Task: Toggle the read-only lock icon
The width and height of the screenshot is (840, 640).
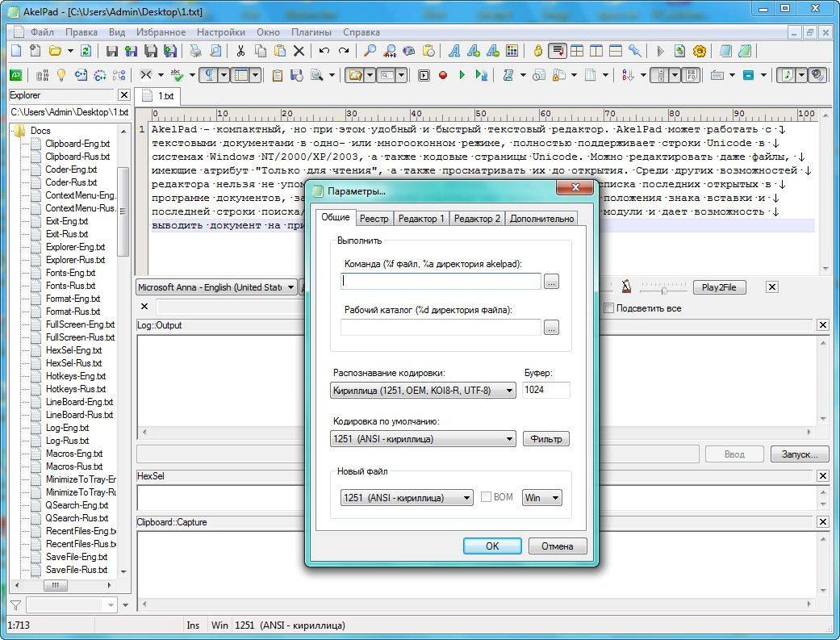Action: coord(538,51)
